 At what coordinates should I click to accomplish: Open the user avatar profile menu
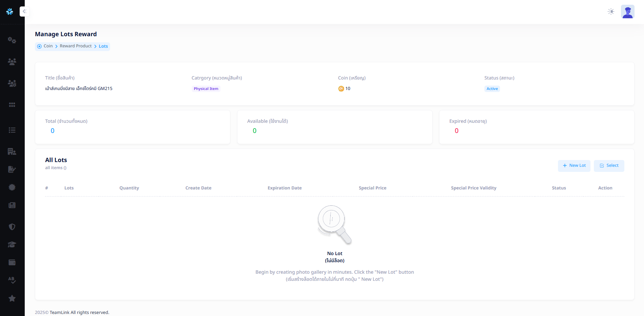[627, 12]
